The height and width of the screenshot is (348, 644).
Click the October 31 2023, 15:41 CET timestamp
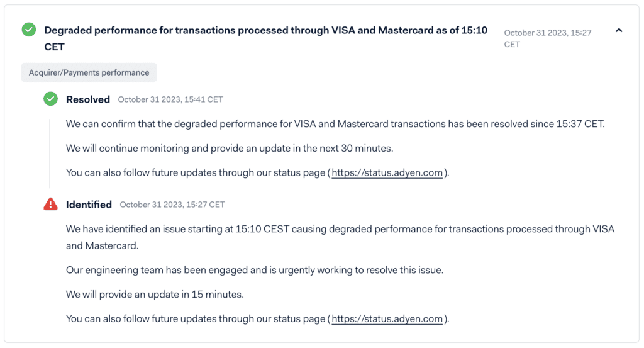(170, 99)
